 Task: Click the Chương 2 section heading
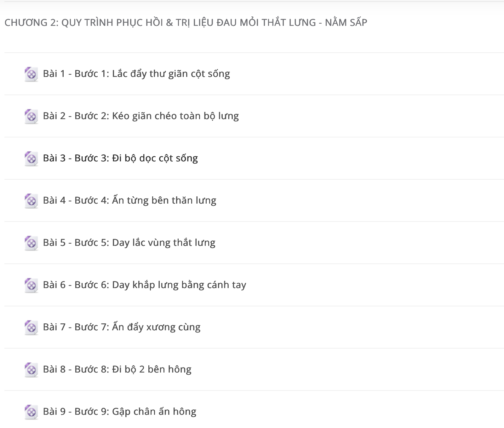pyautogui.click(x=186, y=22)
